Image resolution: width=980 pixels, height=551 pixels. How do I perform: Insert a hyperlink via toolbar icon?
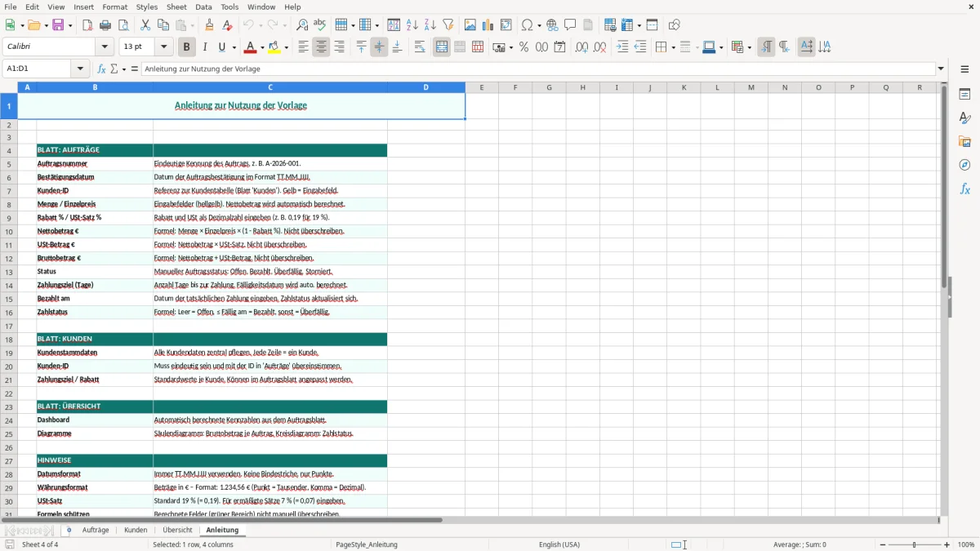coord(553,25)
